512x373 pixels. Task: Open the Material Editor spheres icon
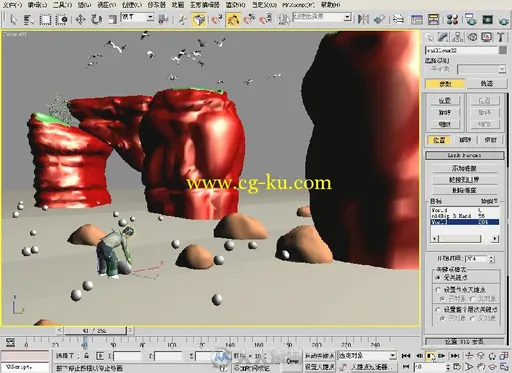[452, 19]
